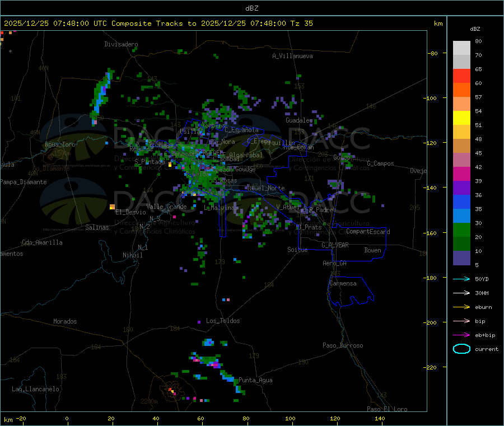This screenshot has height=426, width=504.
Task: Click the 'Los_Toldos' map label
Action: coord(223,321)
